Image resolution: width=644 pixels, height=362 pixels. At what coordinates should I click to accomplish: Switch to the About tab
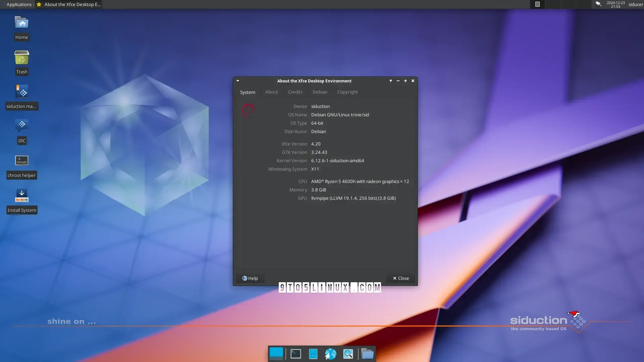(272, 92)
